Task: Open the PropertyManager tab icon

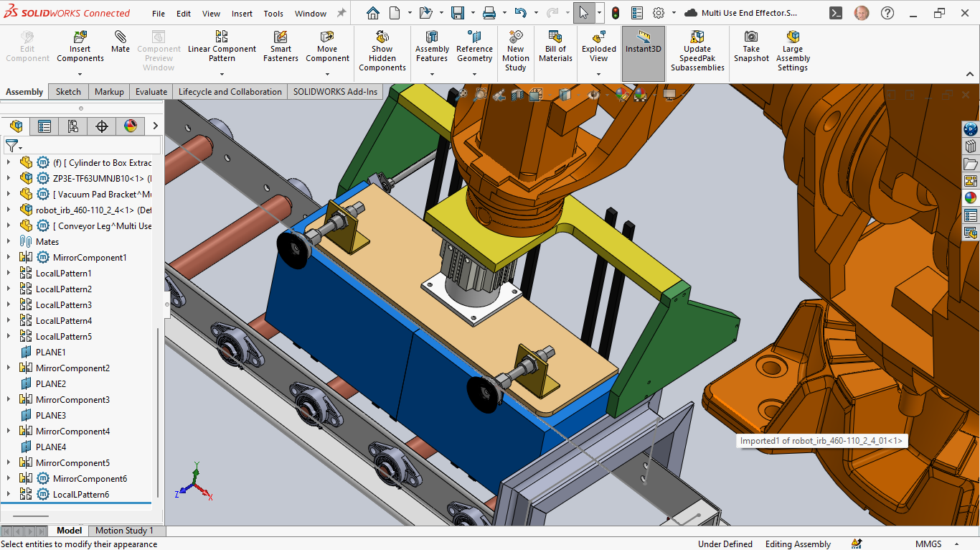Action: coord(44,126)
